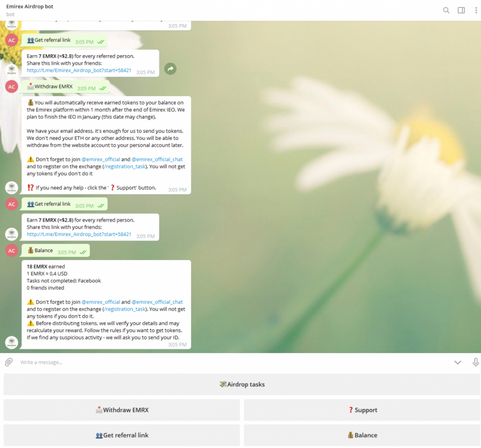Click the paperclip attach file icon
481x448 pixels.
[x=8, y=362]
